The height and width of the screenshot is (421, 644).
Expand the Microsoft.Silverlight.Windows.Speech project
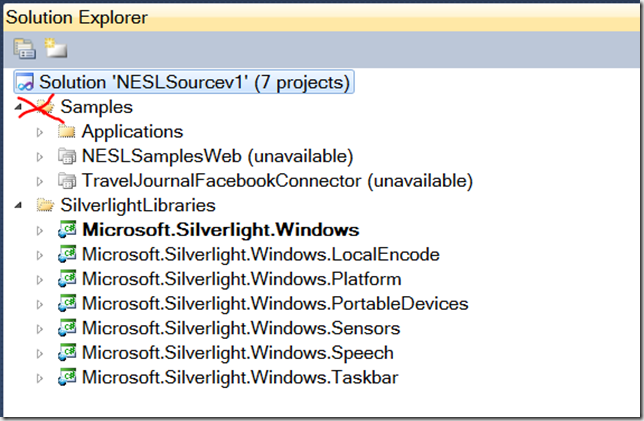pyautogui.click(x=40, y=354)
